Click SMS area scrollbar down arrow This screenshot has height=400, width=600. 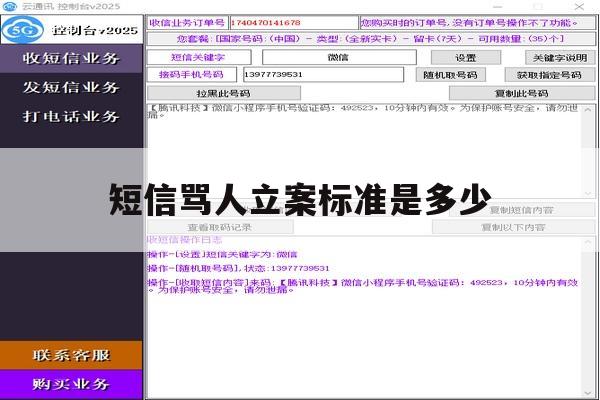588,193
